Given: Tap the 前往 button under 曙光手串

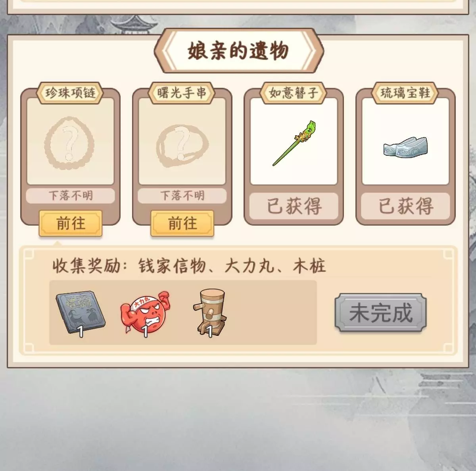Looking at the screenshot, I should point(182,224).
